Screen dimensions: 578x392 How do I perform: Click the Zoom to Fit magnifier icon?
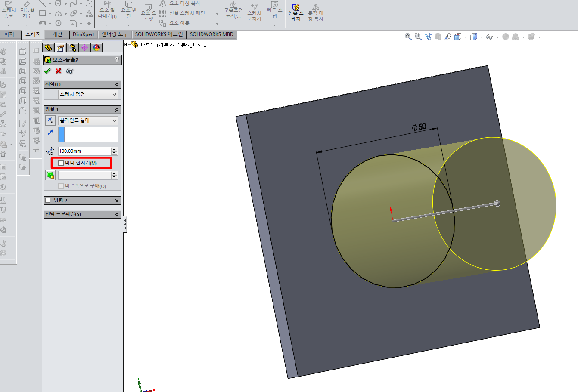tap(408, 37)
